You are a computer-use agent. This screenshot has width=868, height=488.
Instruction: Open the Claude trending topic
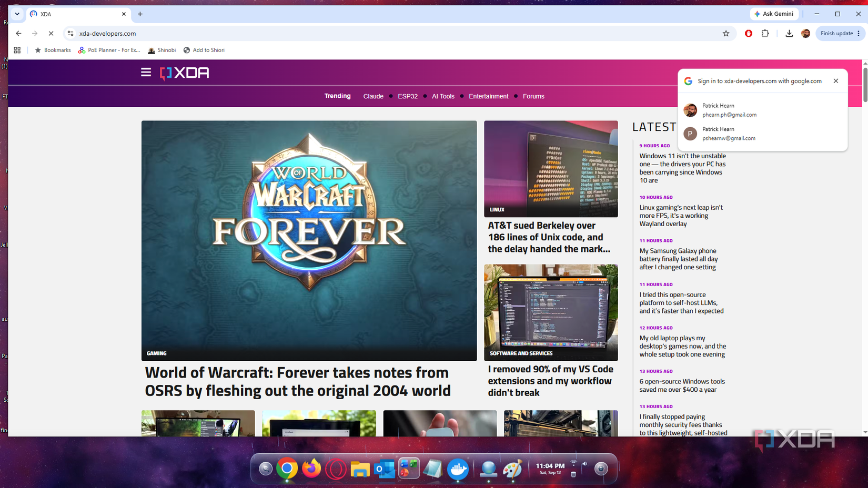pyautogui.click(x=374, y=96)
